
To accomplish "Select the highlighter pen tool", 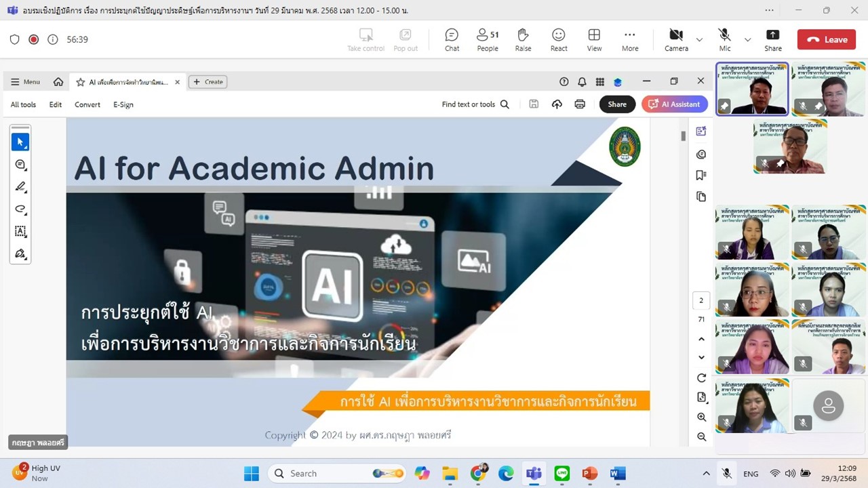I will (20, 186).
